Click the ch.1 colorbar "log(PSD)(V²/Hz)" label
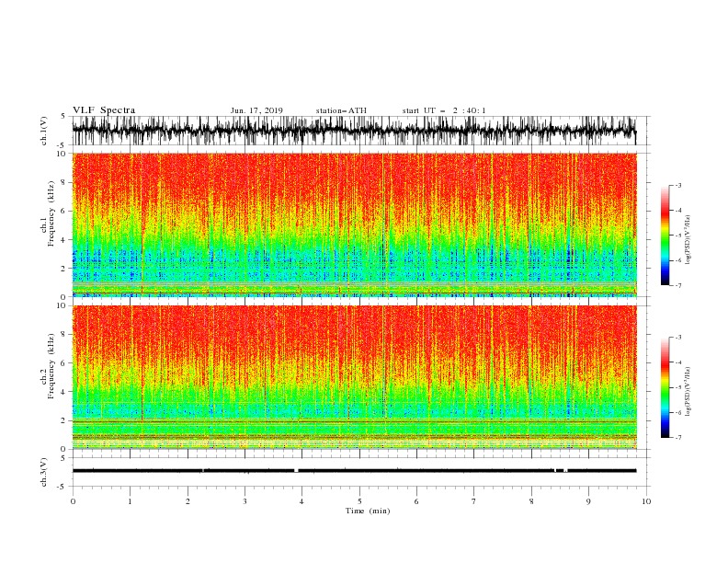Image resolution: width=728 pixels, height=563 pixels. point(688,240)
